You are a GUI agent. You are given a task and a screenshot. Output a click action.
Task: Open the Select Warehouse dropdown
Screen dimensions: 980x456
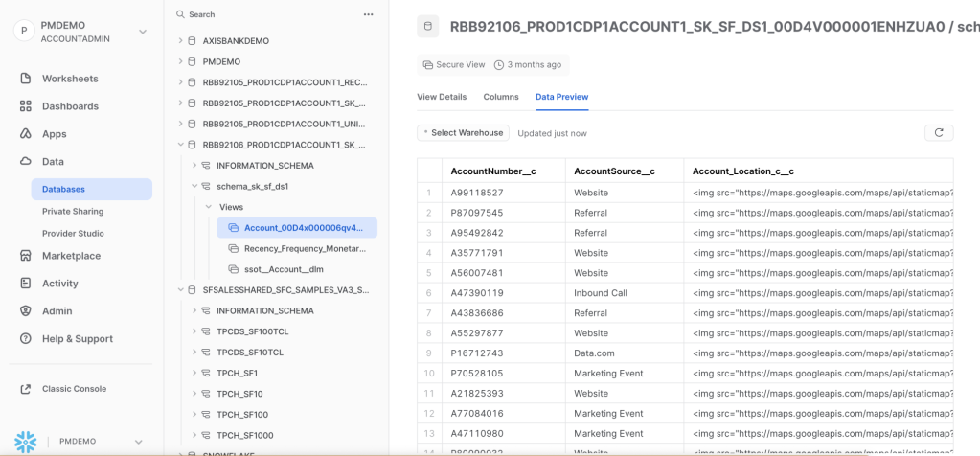[x=463, y=133]
